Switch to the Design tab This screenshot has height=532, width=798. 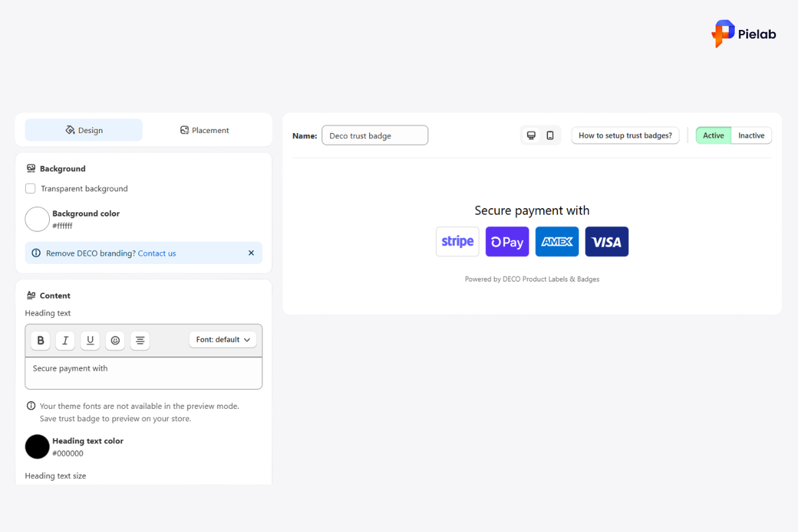(x=84, y=130)
